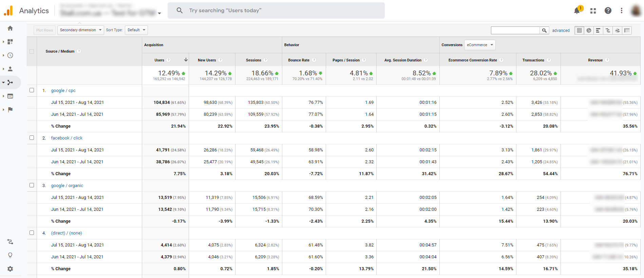
Task: Sort by the Users column header
Action: [x=159, y=60]
